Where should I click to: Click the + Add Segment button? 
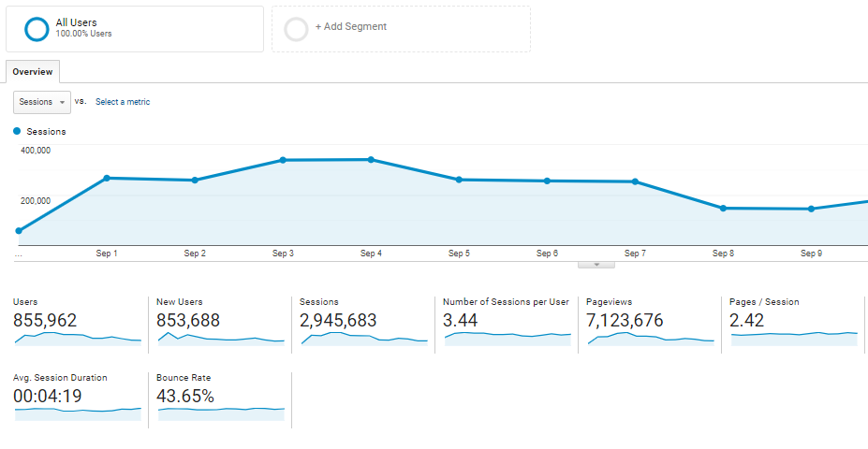point(350,27)
